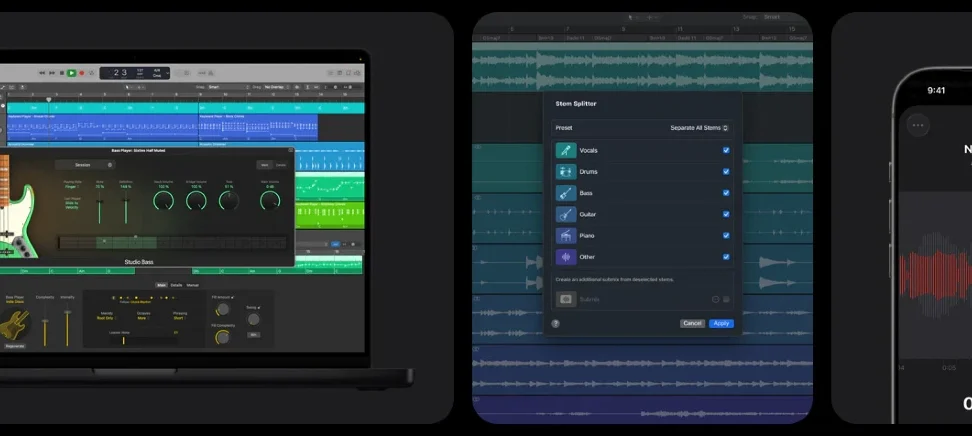This screenshot has width=972, height=436.
Task: Uncheck the Guitar stem checkbox
Action: click(726, 214)
